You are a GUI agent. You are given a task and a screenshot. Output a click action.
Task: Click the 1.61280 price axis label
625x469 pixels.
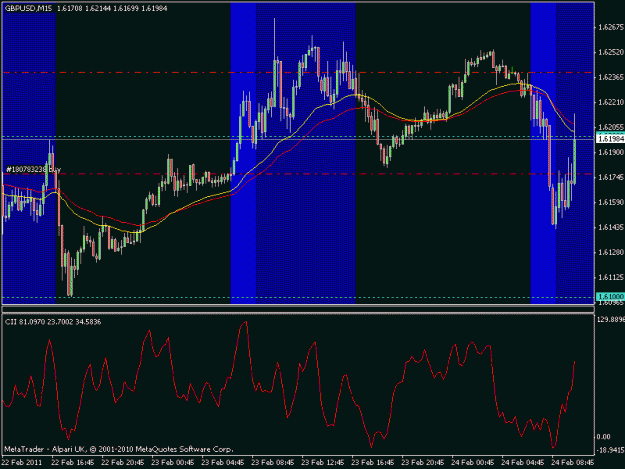[x=611, y=252]
